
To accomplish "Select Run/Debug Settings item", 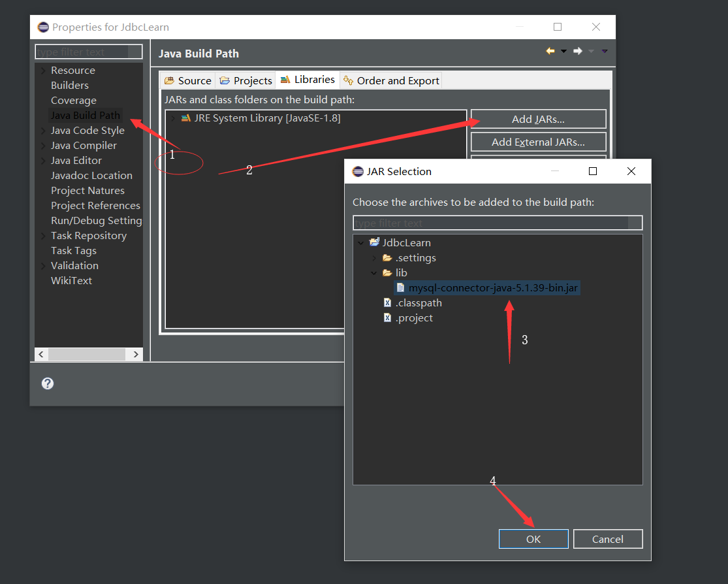I will click(x=96, y=220).
